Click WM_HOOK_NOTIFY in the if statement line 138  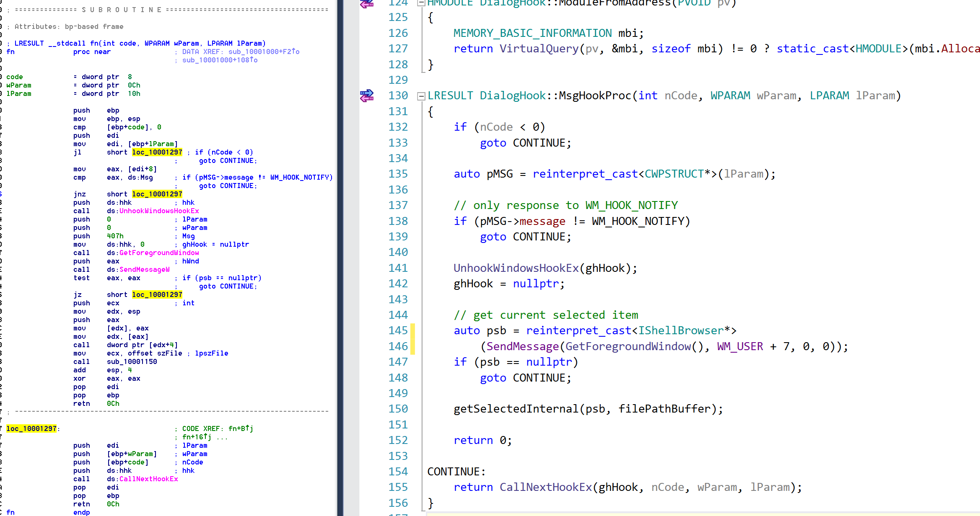(638, 221)
